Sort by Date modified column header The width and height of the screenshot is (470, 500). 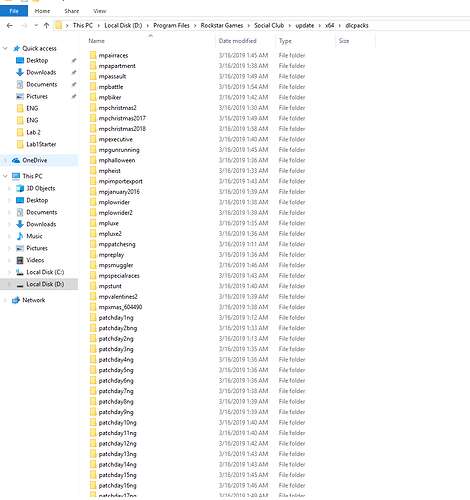[237, 41]
